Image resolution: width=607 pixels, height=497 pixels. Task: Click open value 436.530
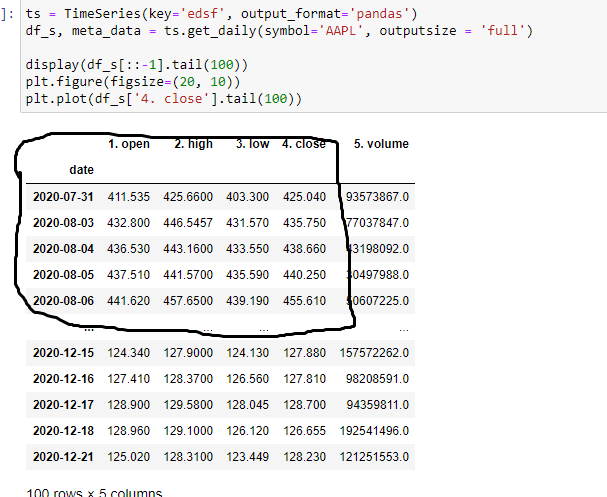point(129,249)
